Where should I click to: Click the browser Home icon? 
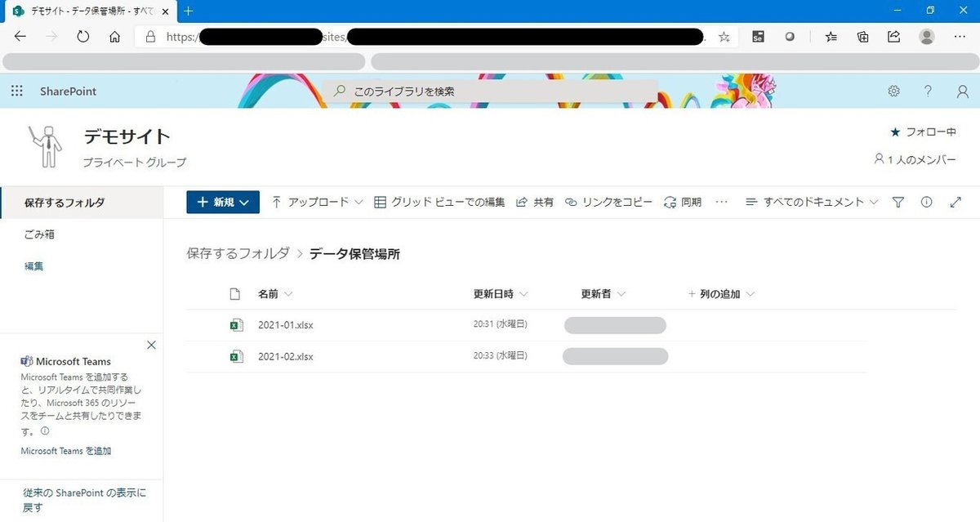pyautogui.click(x=114, y=36)
